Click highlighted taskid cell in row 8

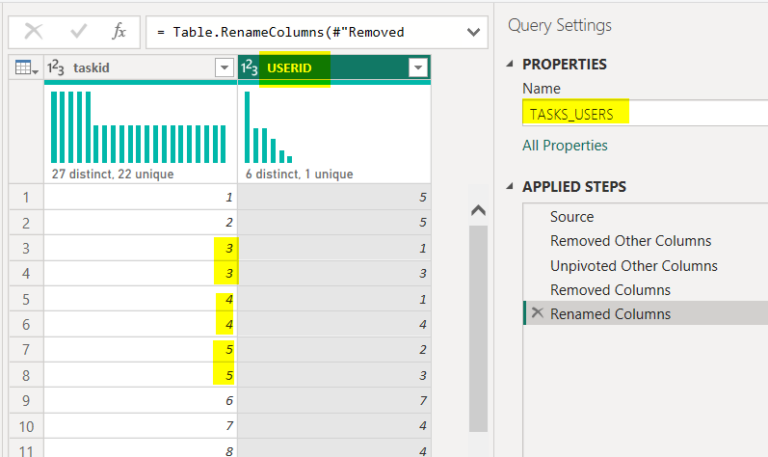141,375
